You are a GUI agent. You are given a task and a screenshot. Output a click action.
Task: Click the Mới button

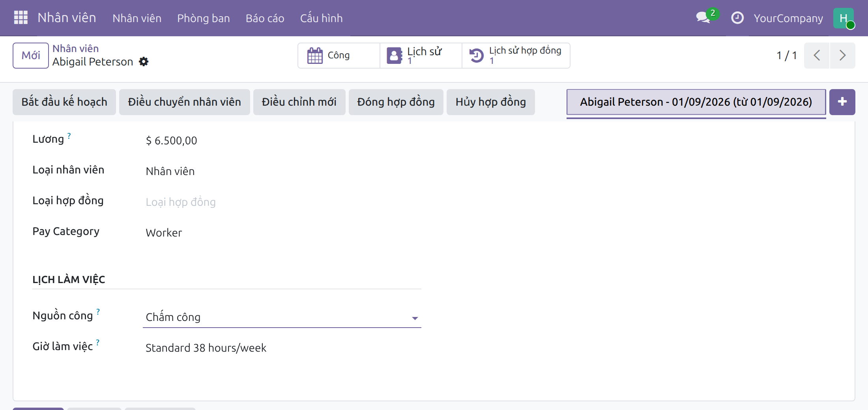[x=31, y=56]
